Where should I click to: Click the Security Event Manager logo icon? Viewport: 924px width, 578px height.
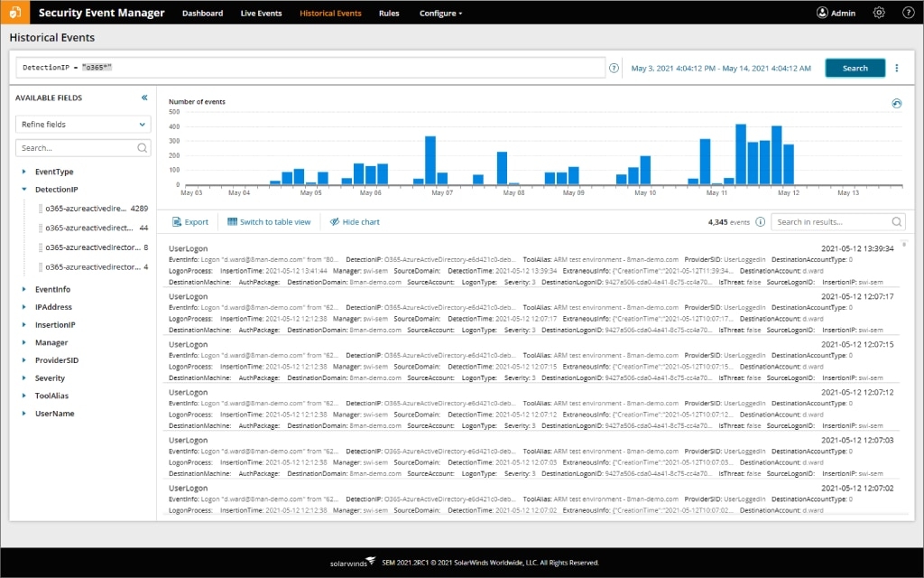[x=14, y=13]
